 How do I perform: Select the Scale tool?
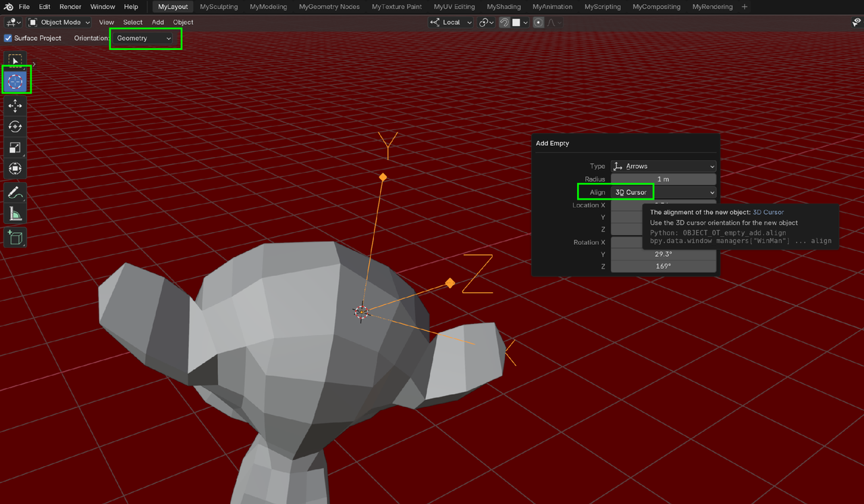15,148
